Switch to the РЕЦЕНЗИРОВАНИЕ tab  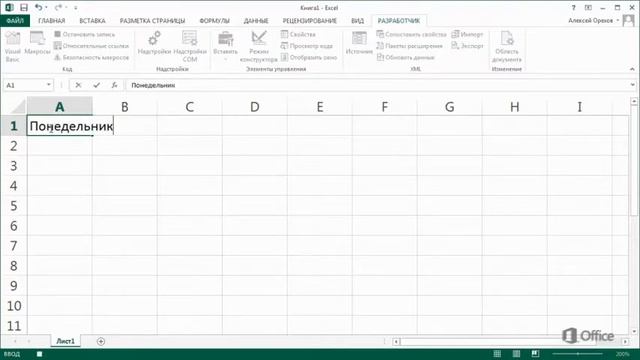tap(310, 20)
